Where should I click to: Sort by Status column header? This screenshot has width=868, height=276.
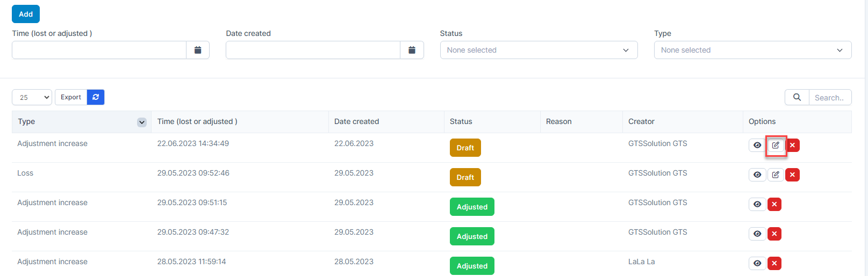click(492, 122)
